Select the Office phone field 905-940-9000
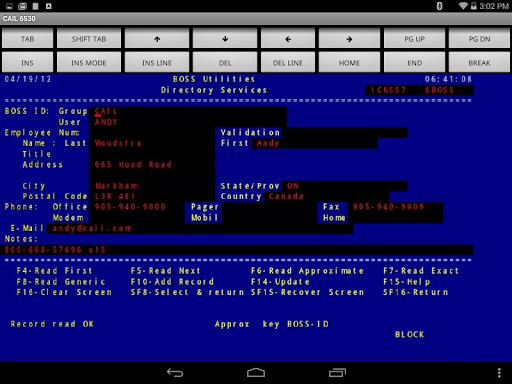512x384 pixels. (137, 207)
